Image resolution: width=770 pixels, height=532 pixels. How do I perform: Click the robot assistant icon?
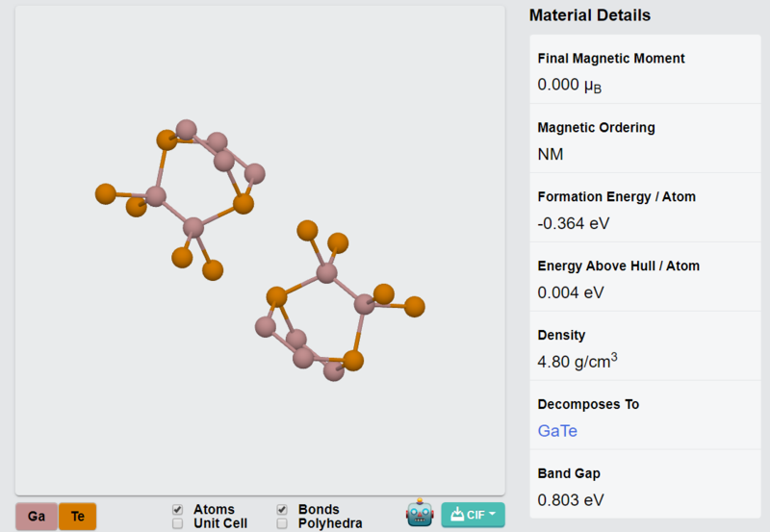420,514
